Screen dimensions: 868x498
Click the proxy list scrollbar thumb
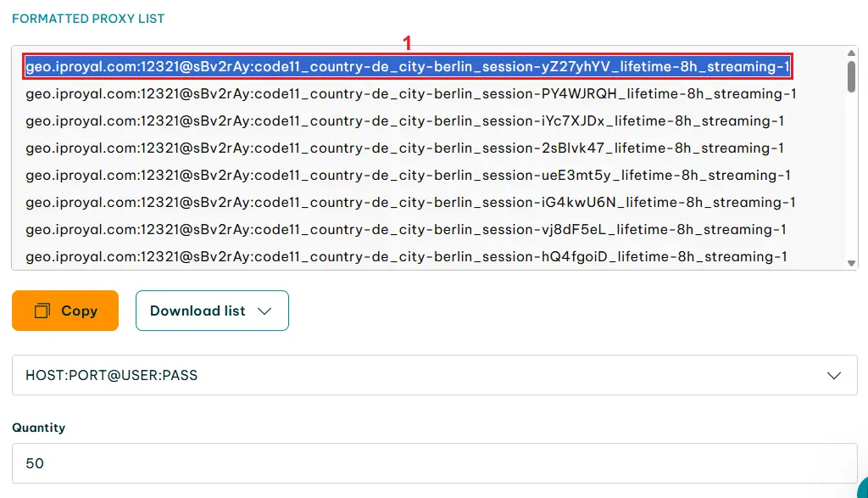tap(851, 76)
